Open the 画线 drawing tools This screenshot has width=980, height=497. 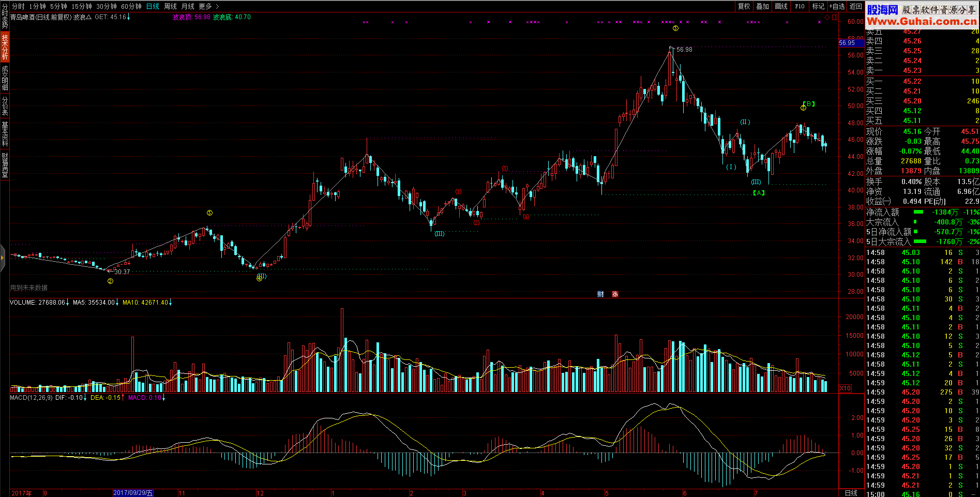tap(781, 6)
